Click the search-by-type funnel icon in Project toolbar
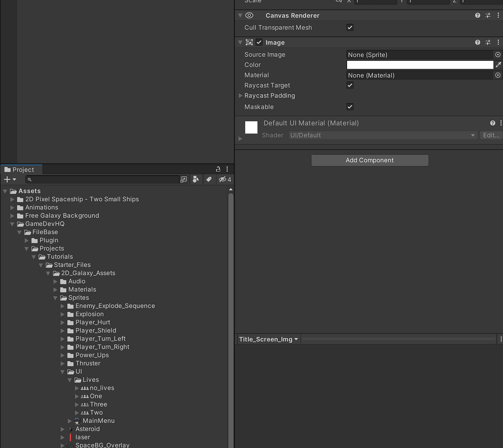Image resolution: width=503 pixels, height=448 pixels. (x=196, y=179)
